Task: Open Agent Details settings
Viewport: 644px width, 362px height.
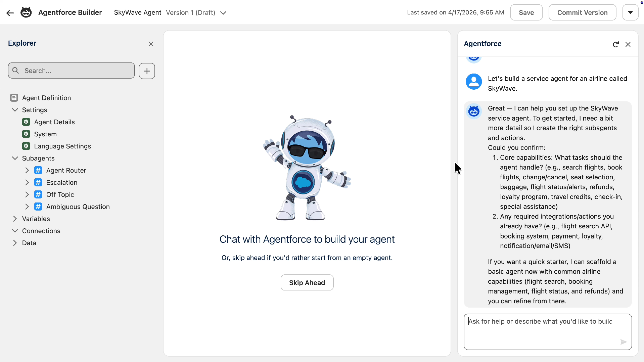Action: click(54, 122)
